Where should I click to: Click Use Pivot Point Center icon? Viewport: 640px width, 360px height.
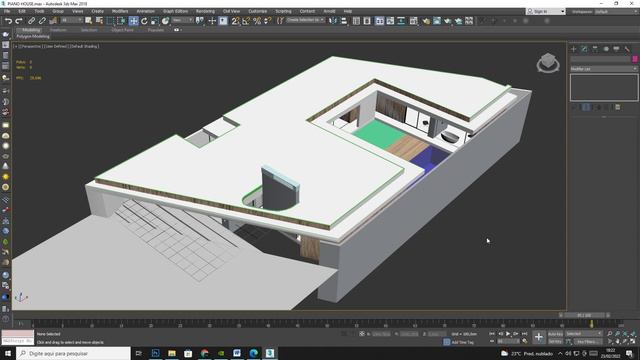(200, 21)
